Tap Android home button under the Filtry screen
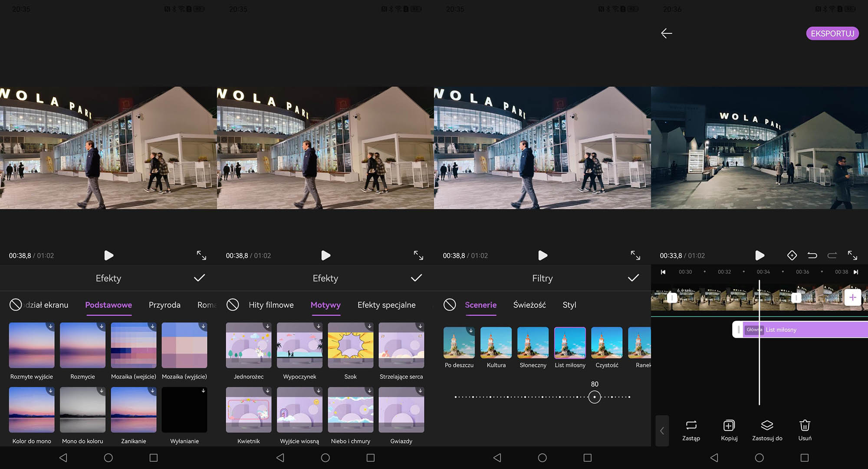The image size is (868, 469). pos(542,458)
